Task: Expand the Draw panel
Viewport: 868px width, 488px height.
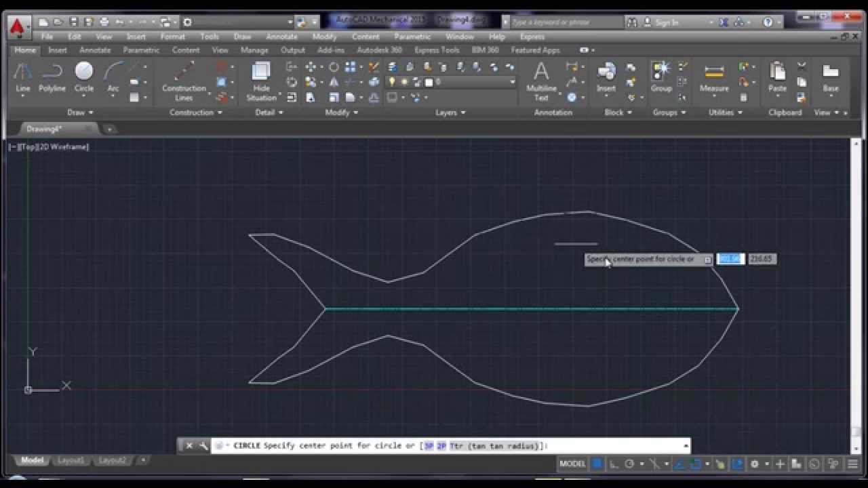Action: [79, 113]
